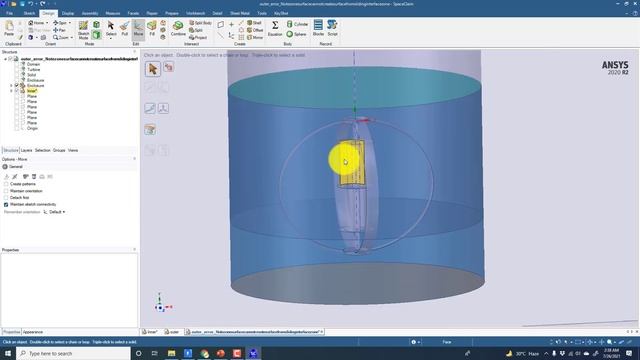Image resolution: width=640 pixels, height=360 pixels.
Task: Select the Mirror tool in Create group
Action: click(x=255, y=38)
